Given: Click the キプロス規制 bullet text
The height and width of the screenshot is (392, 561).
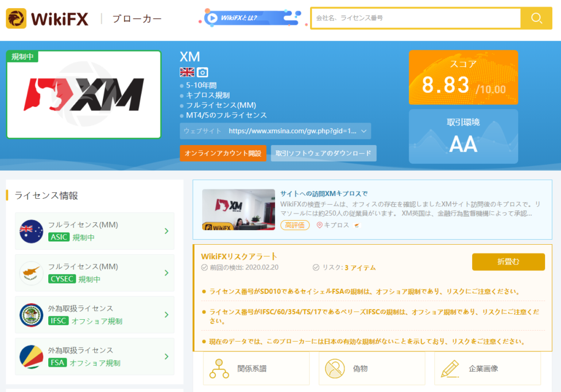Looking at the screenshot, I should (x=208, y=95).
